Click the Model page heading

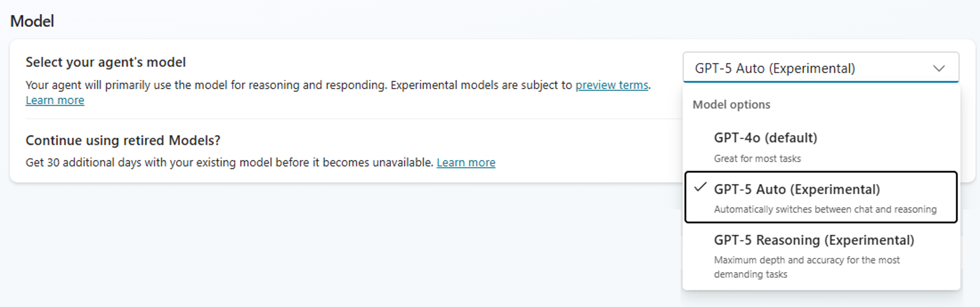click(32, 21)
